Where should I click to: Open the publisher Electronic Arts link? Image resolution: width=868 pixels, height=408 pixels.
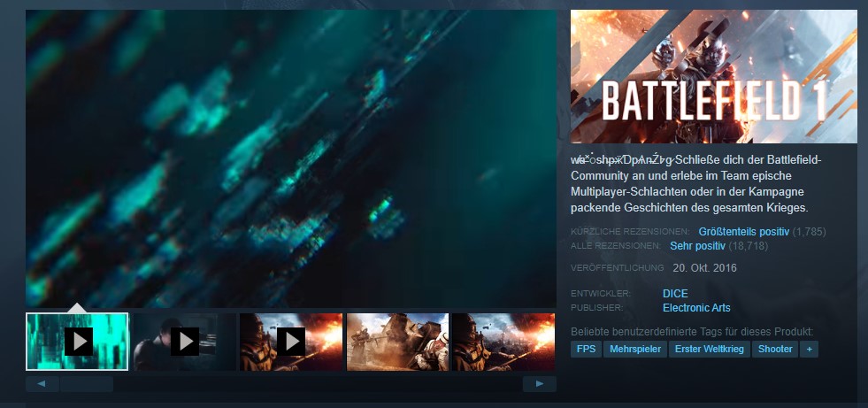696,308
